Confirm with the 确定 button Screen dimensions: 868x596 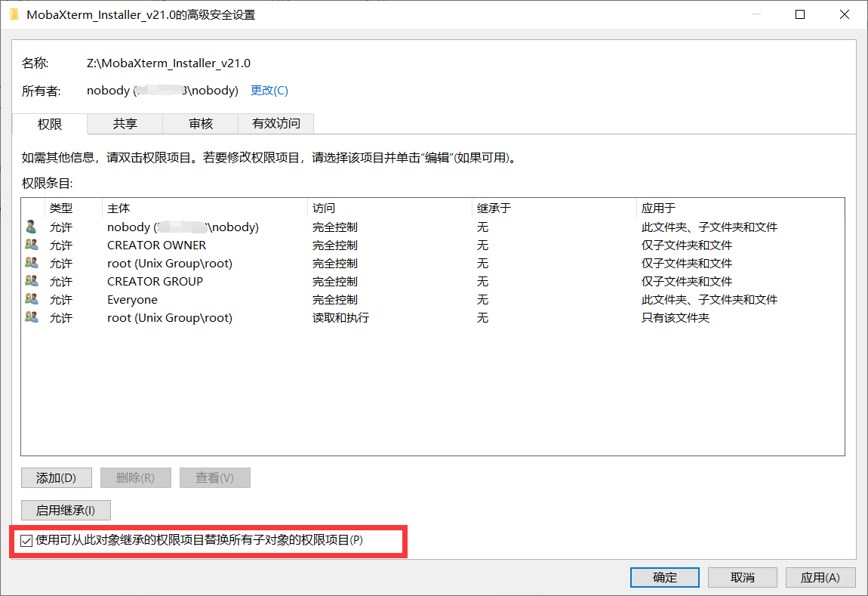coord(665,577)
